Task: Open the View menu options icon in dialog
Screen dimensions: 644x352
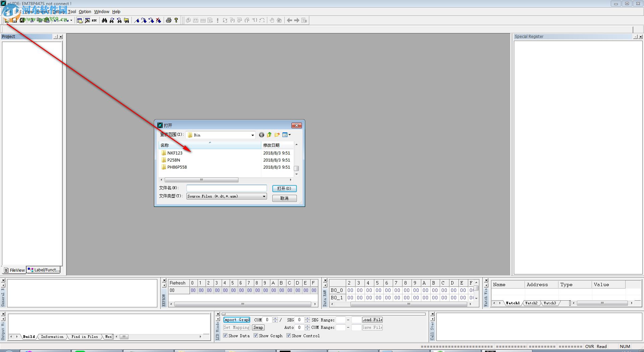Action: (286, 135)
